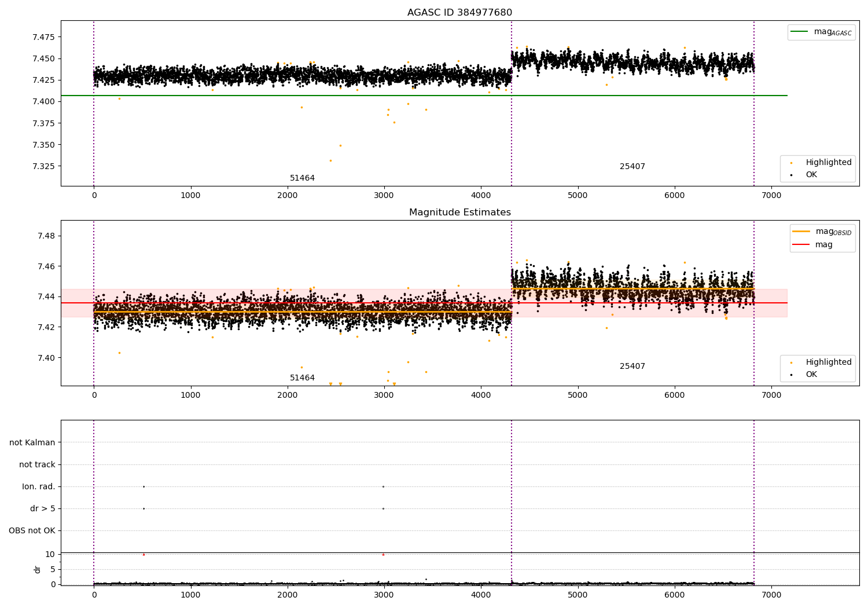Click the "7.46" y-axis tick label

click(46, 267)
